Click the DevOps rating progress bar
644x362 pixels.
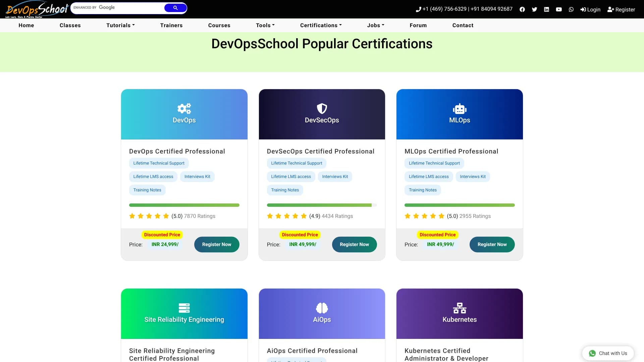pyautogui.click(x=184, y=205)
